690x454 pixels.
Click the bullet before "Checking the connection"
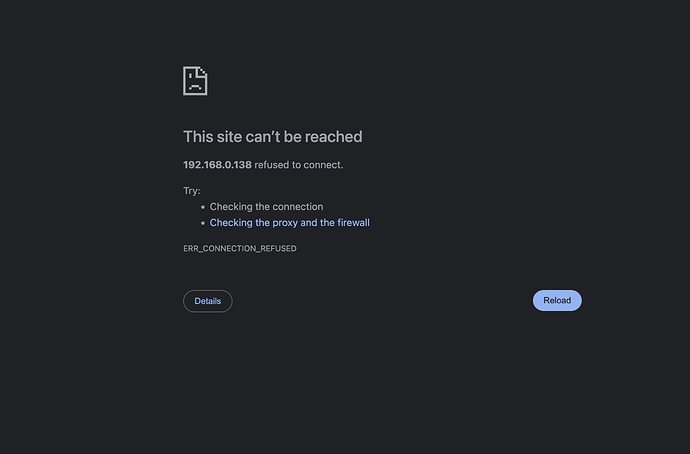coord(203,207)
